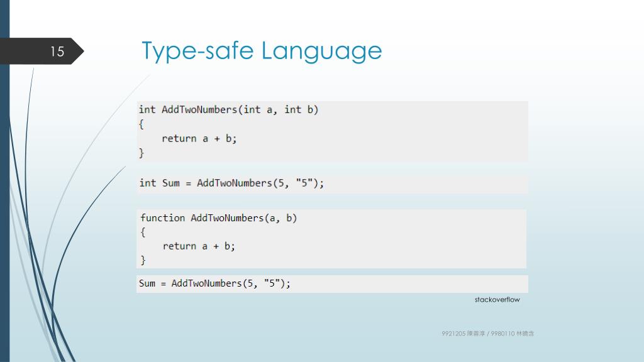This screenshot has height=362, width=644.
Task: Click the author footer text starting with 9921205
Action: coord(487,334)
